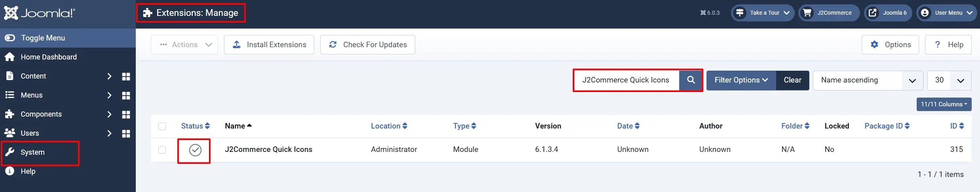
Task: Click the Joomla version 6.0.3 indicator
Action: tap(710, 13)
